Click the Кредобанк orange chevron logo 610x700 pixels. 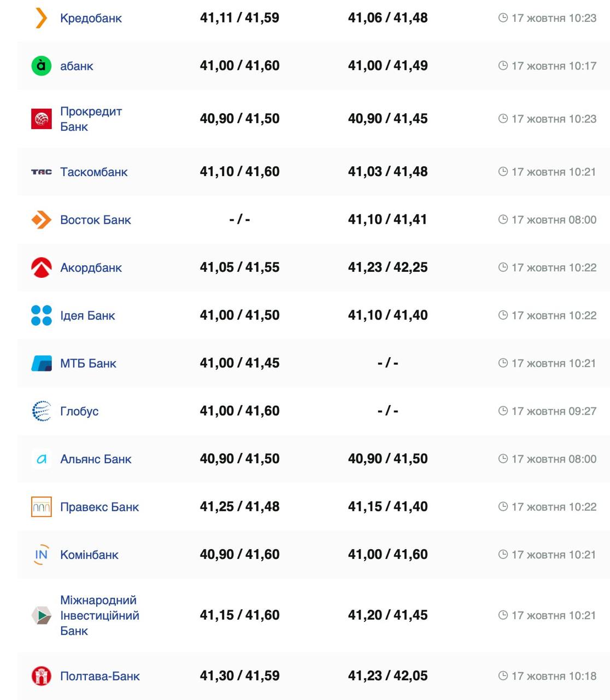click(42, 18)
